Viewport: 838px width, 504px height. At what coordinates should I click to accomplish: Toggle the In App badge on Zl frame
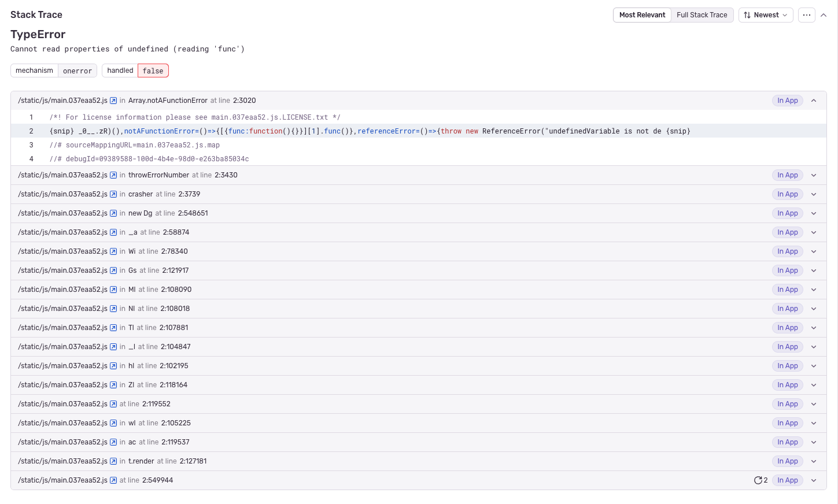click(787, 384)
